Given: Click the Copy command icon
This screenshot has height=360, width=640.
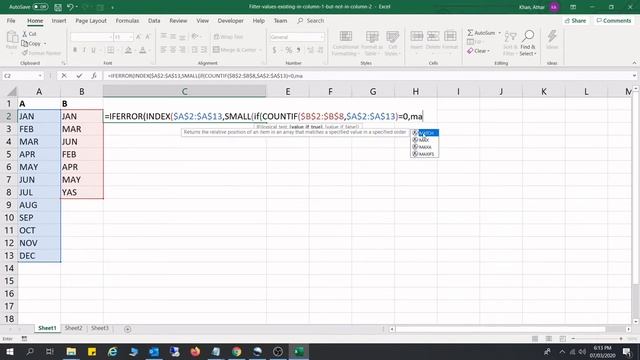Looking at the screenshot, I should tap(25, 43).
